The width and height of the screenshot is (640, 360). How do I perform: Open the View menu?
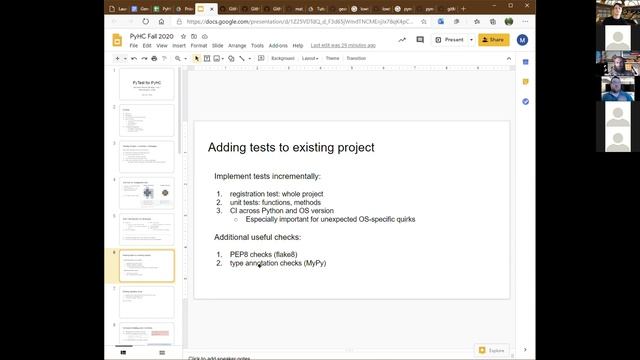pos(162,46)
